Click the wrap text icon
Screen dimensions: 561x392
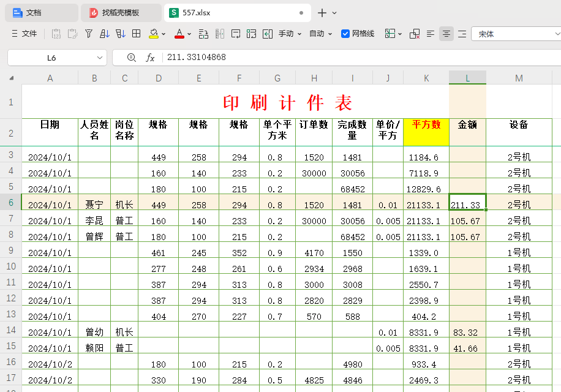pos(236,34)
